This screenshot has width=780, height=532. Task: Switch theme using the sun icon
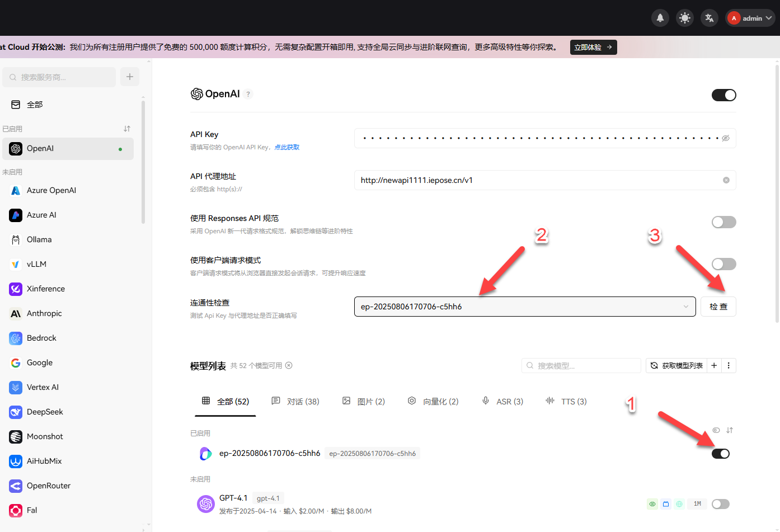[x=684, y=17]
